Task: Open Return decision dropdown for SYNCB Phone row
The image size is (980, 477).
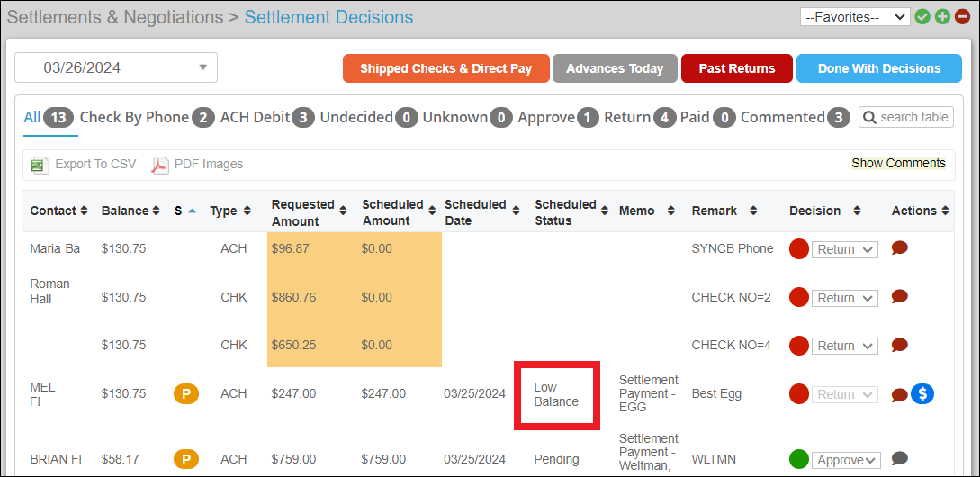Action: pyautogui.click(x=844, y=249)
